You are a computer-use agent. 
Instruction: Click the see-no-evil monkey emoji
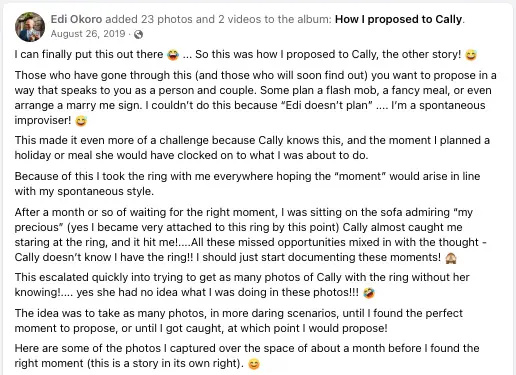coord(451,258)
